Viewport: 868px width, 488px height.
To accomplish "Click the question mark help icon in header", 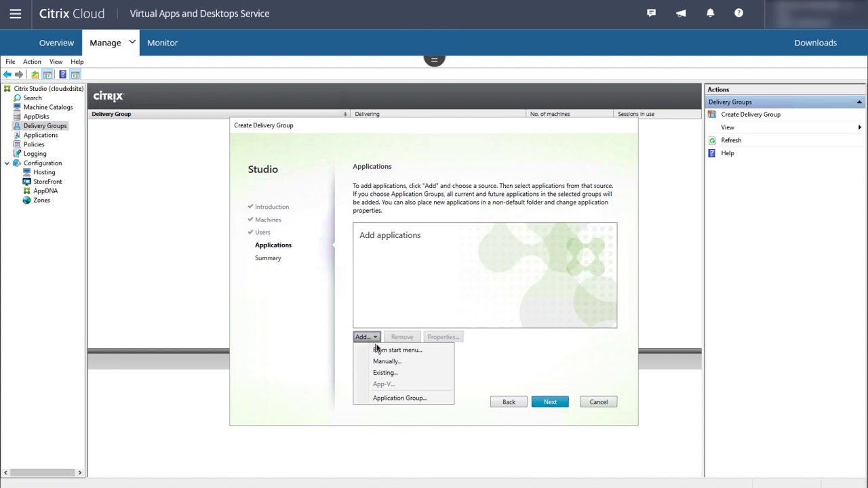I will [739, 13].
